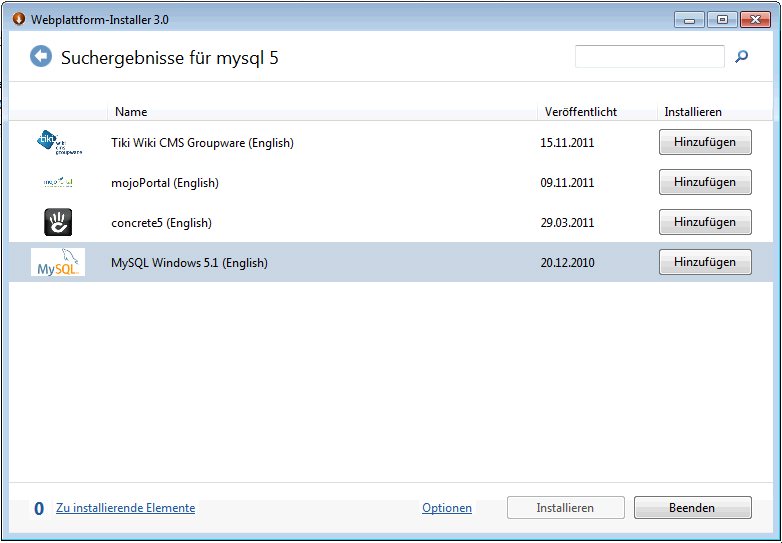Click the concrete5 hand logo icon
The image size is (782, 543).
[58, 222]
